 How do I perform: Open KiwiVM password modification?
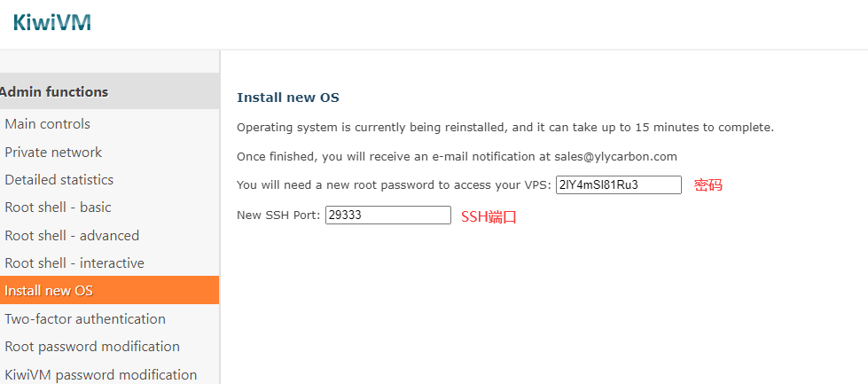pos(101,374)
